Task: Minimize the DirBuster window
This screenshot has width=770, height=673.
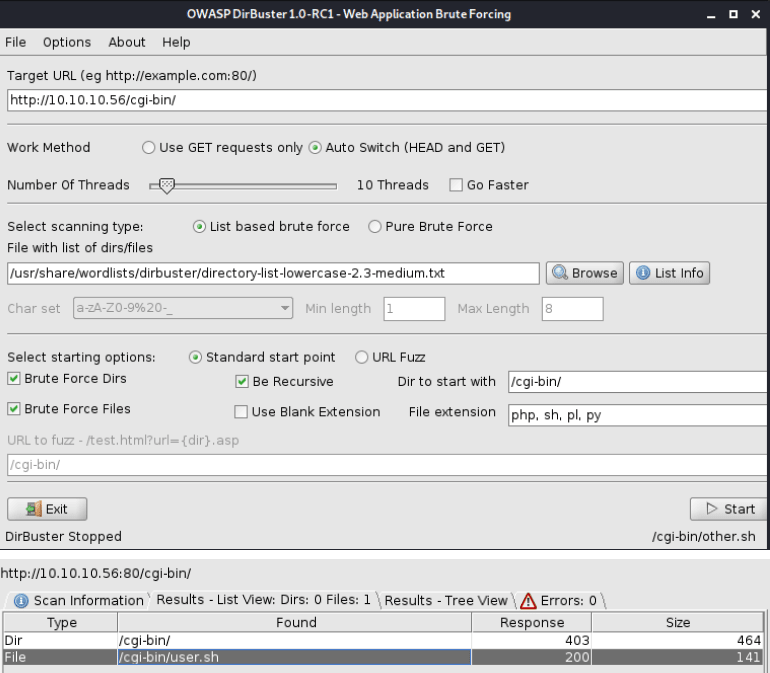Action: coord(711,15)
